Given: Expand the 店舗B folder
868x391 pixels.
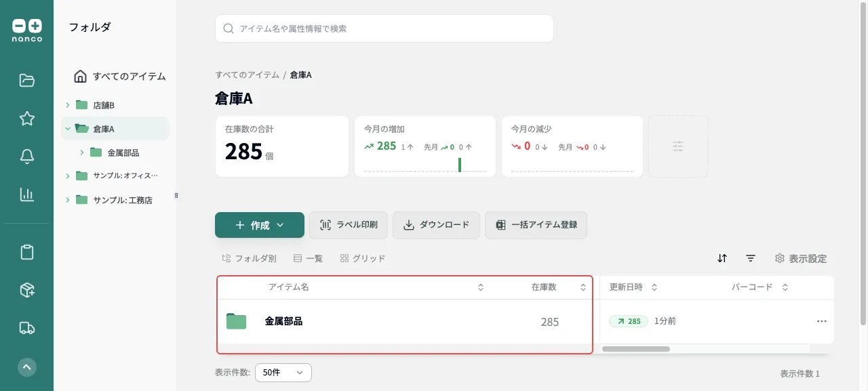Looking at the screenshot, I should (68, 105).
